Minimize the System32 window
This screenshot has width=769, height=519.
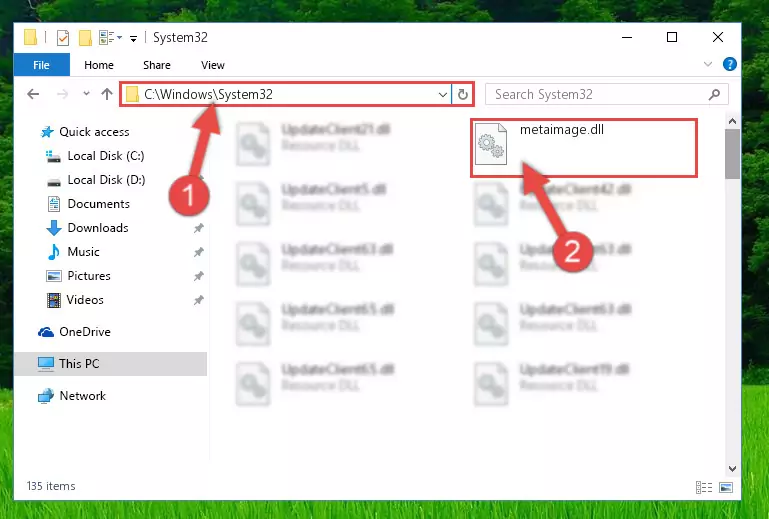point(627,37)
